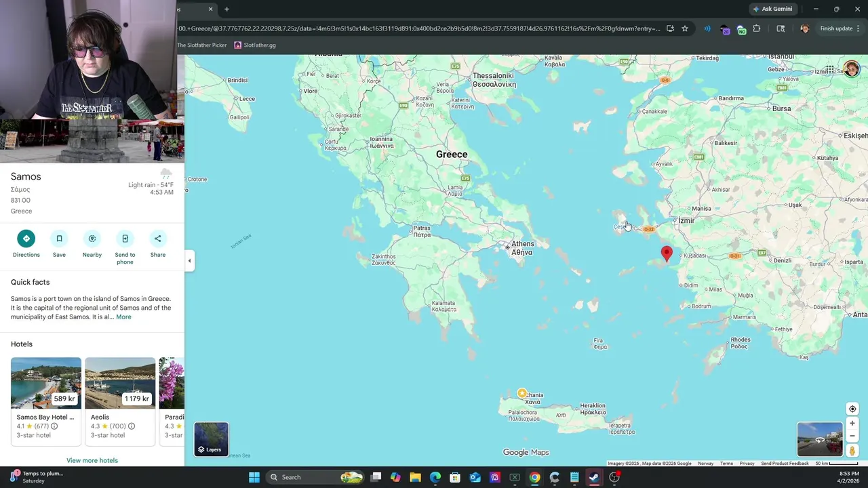
Task: Show your location on the map
Action: (852, 409)
